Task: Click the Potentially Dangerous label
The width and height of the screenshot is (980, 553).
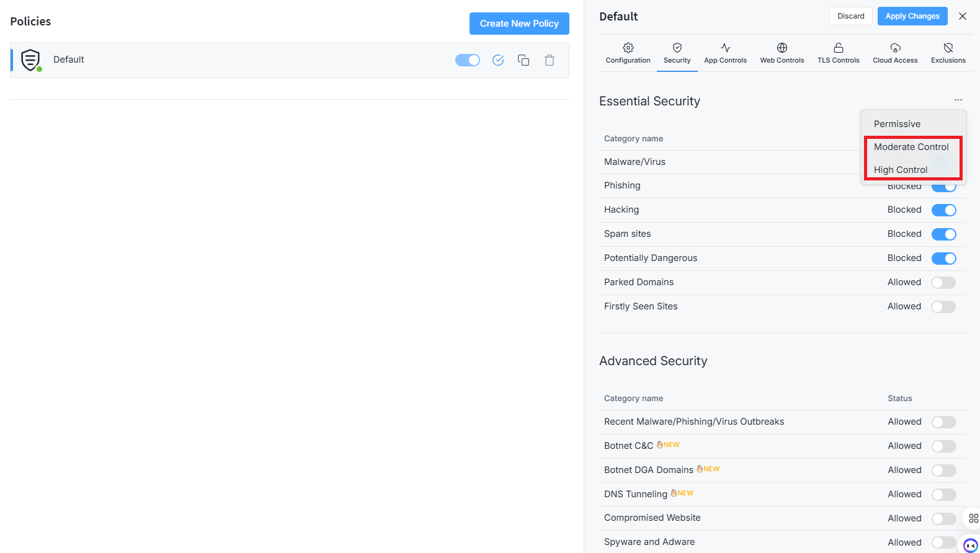Action: tap(651, 258)
